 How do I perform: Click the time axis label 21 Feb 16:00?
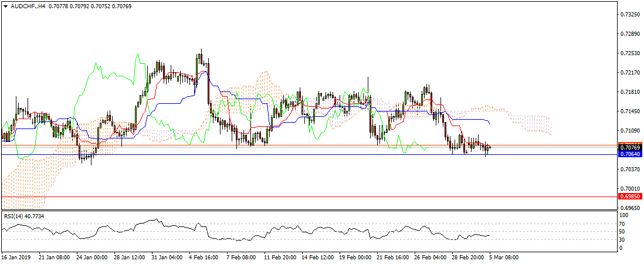tap(392, 258)
